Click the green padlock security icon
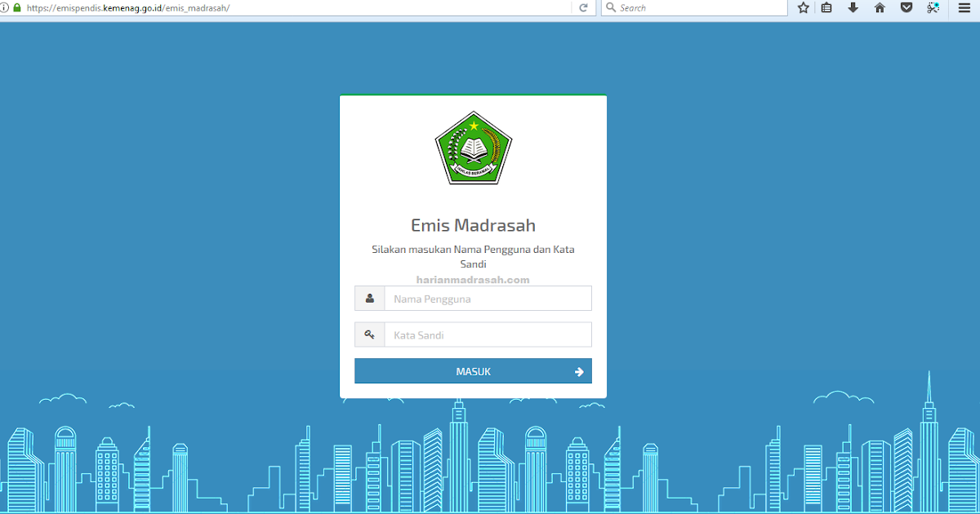This screenshot has width=980, height=514. coord(18,7)
